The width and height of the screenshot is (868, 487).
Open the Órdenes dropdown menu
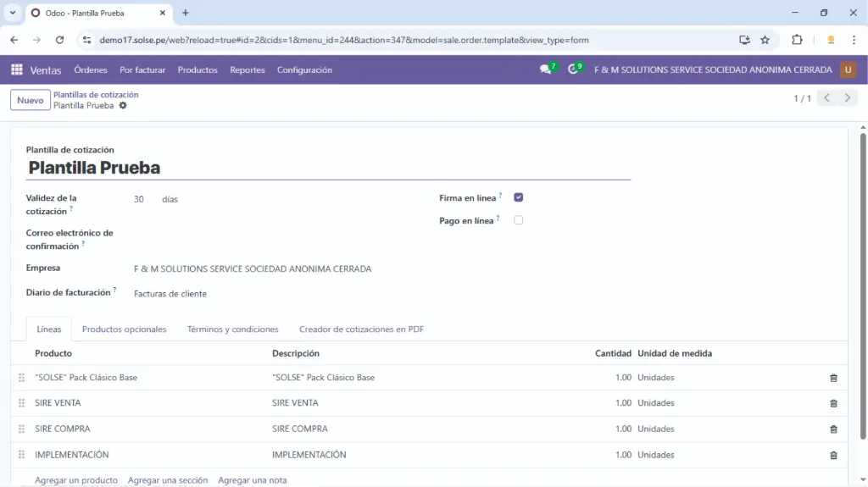[91, 70]
